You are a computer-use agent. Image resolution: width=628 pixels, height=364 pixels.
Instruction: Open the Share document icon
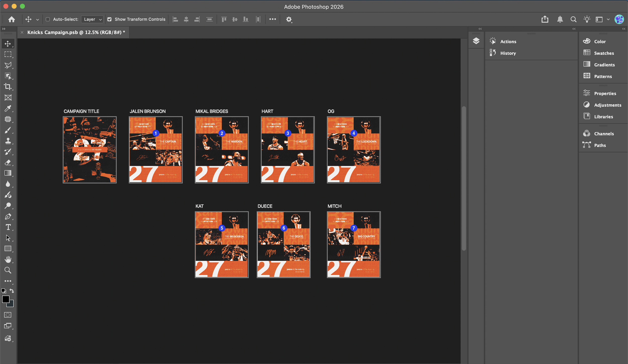[545, 19]
